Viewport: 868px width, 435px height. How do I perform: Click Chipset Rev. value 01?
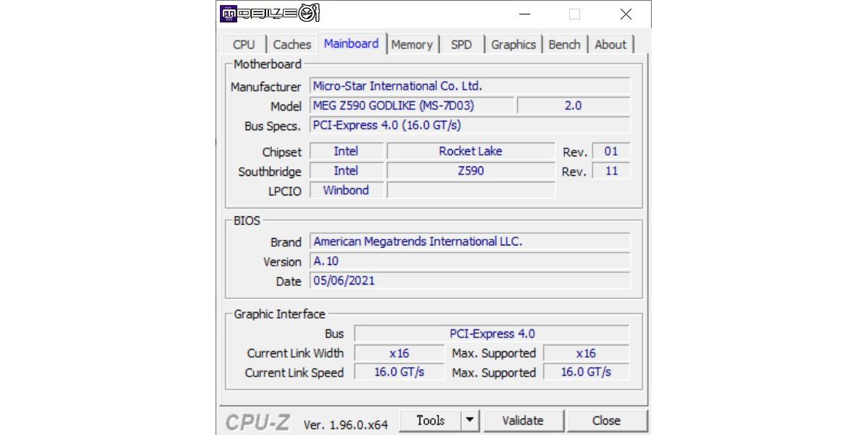click(611, 151)
